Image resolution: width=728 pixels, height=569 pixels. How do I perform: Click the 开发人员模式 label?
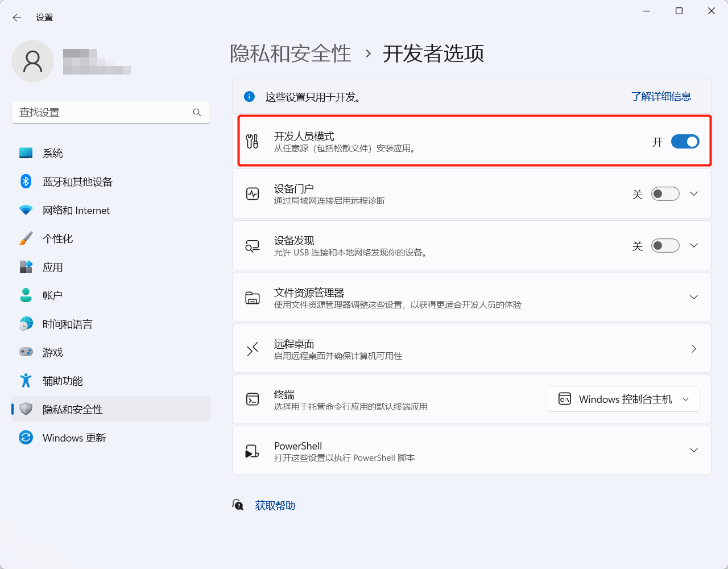pos(304,136)
